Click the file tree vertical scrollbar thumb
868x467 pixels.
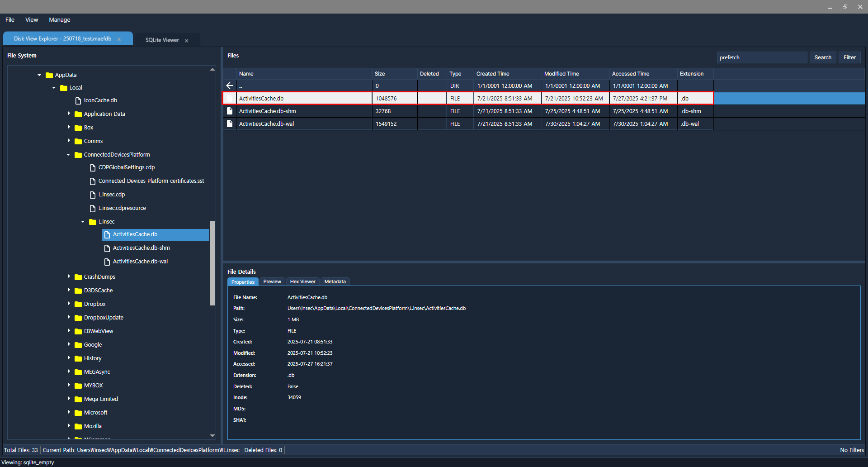tap(212, 262)
